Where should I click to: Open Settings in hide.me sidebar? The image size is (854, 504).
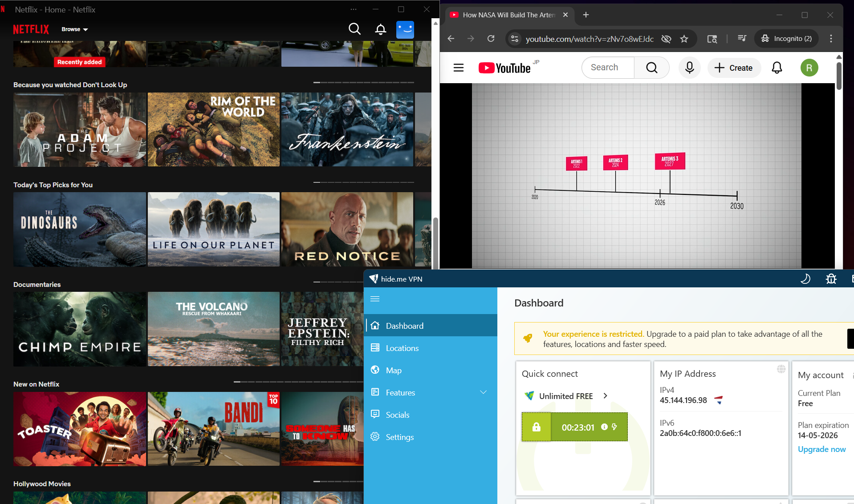(x=431, y=437)
